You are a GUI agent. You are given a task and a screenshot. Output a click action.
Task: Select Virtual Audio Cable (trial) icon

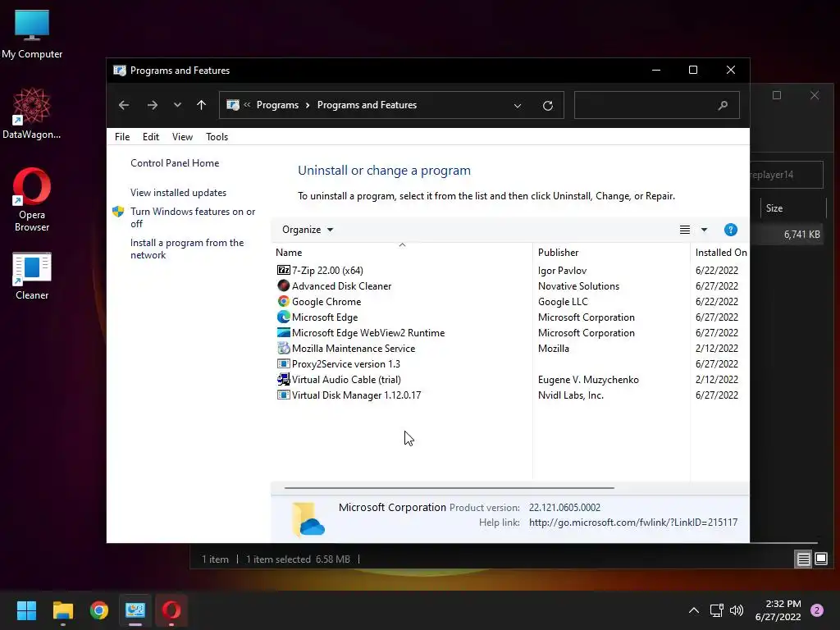point(283,379)
